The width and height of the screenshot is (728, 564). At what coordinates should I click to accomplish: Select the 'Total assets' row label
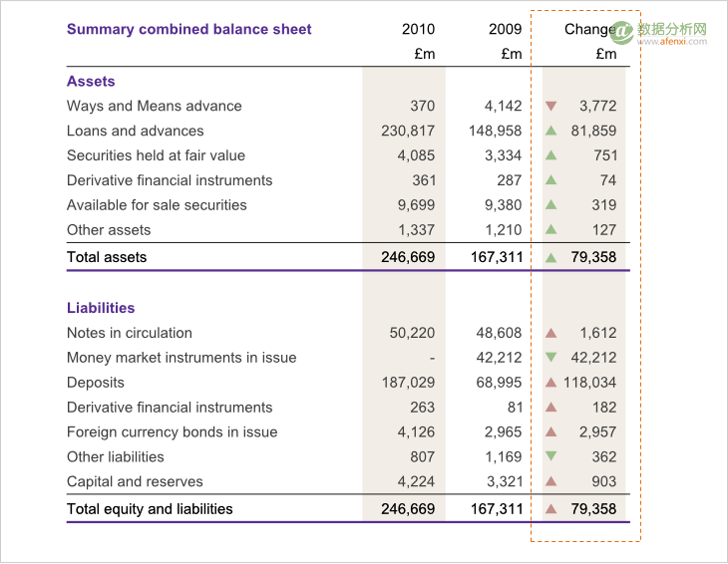(x=107, y=257)
